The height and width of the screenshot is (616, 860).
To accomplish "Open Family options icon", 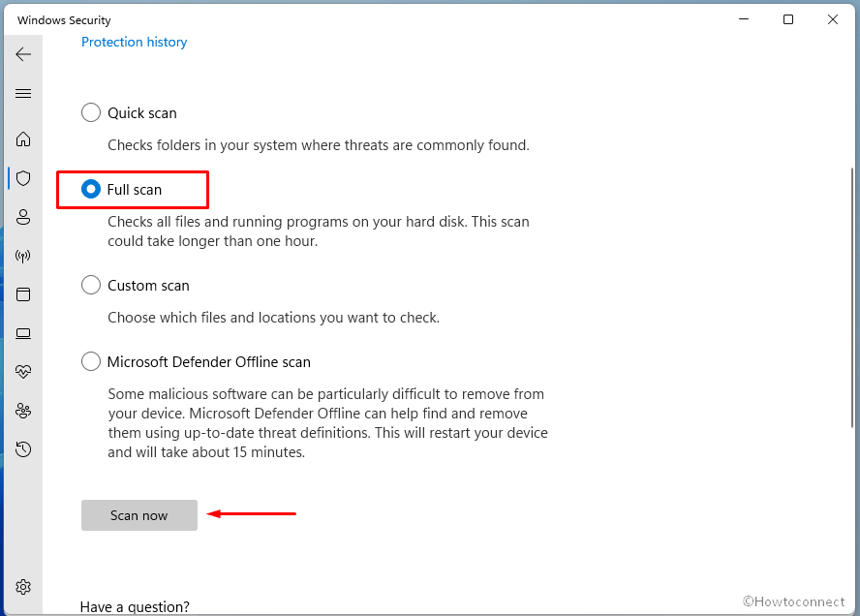I will pyautogui.click(x=23, y=411).
